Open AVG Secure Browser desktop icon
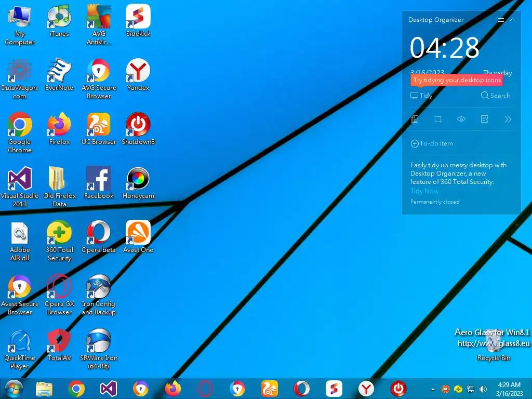This screenshot has width=532, height=399. point(99,79)
